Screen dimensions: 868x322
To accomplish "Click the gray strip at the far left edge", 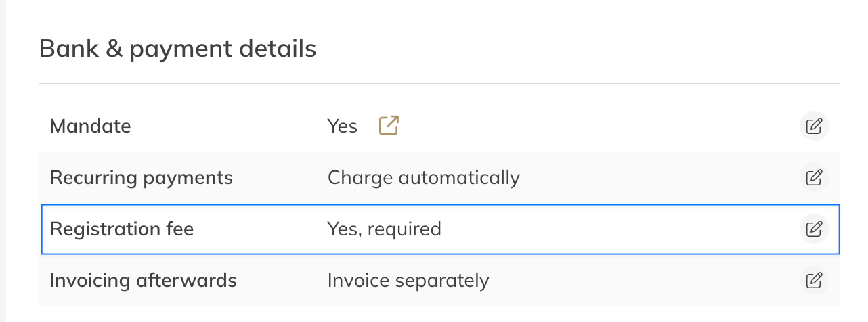I will click(x=3, y=161).
